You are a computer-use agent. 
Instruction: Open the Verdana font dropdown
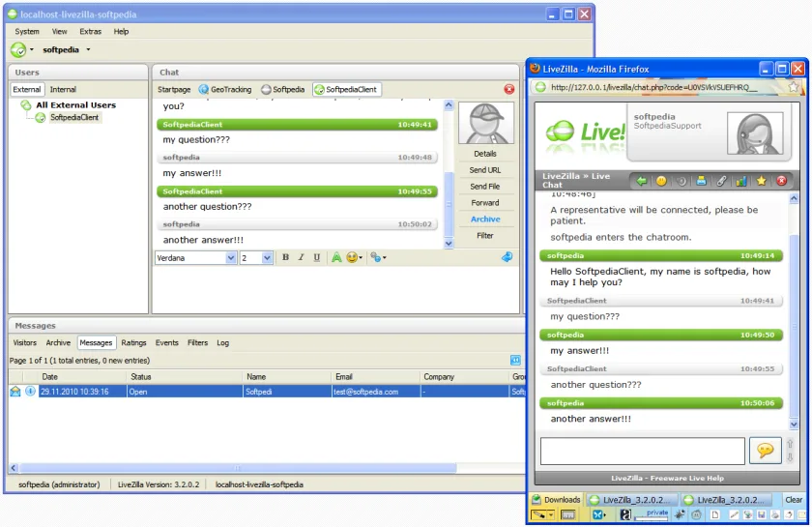(x=231, y=257)
